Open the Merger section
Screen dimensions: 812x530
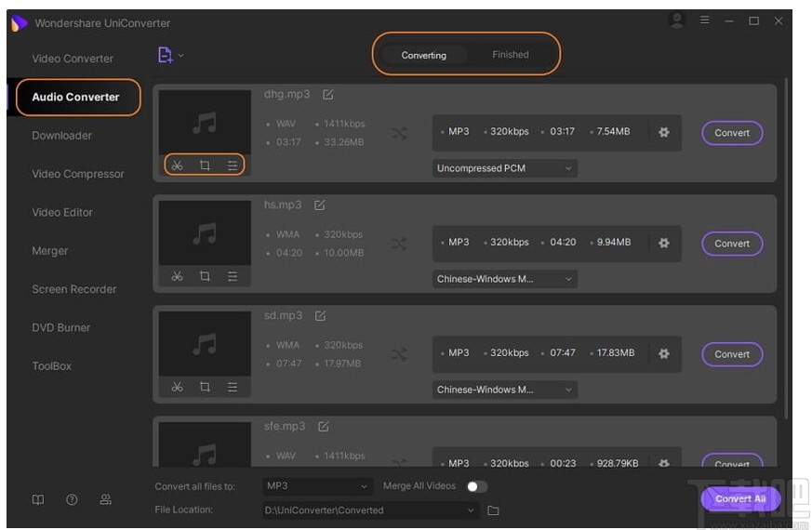[49, 250]
